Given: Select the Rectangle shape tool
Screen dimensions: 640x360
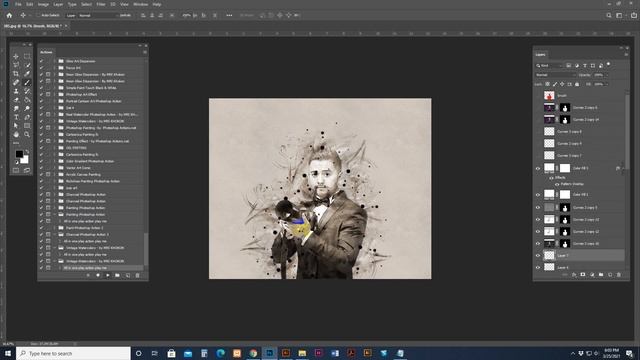Looking at the screenshot, I should tap(27, 126).
